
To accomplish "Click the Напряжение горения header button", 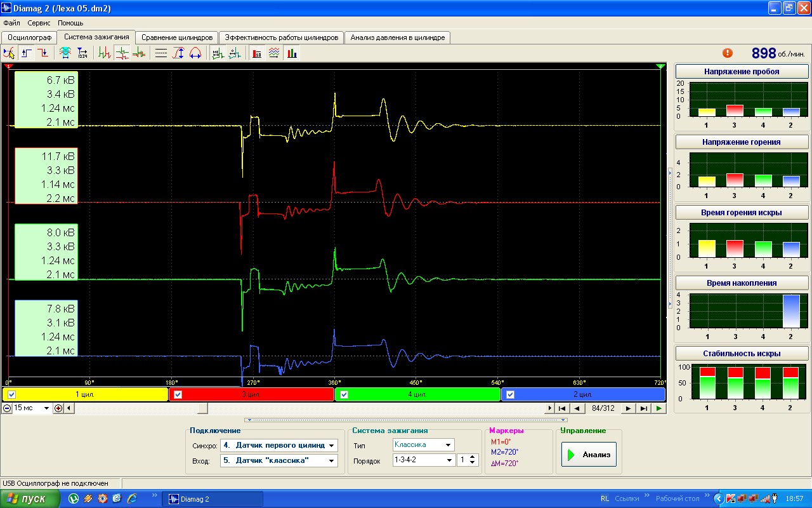I will pos(742,142).
